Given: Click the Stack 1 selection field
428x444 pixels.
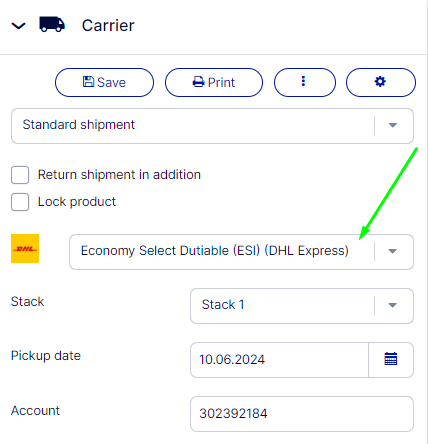Looking at the screenshot, I should 302,306.
